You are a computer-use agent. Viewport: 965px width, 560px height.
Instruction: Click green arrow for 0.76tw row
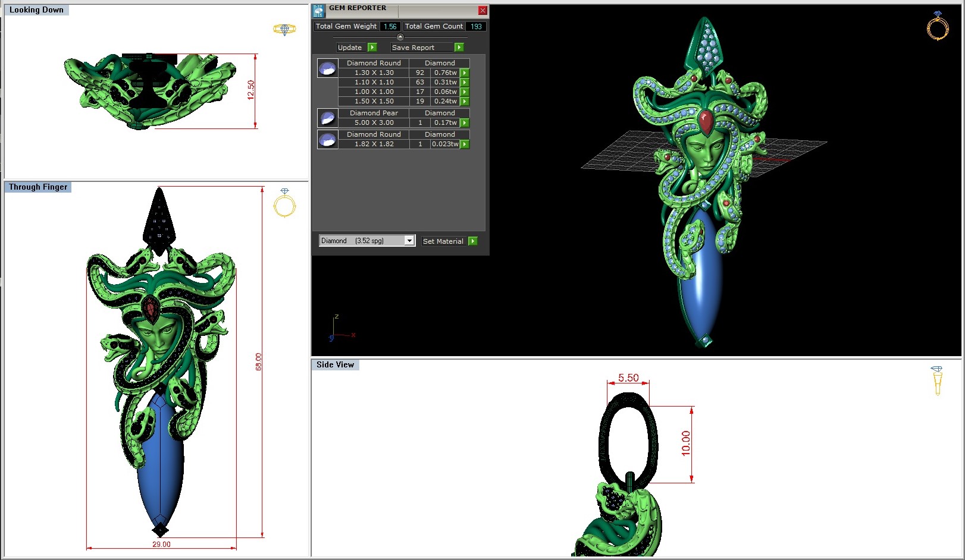click(x=465, y=73)
